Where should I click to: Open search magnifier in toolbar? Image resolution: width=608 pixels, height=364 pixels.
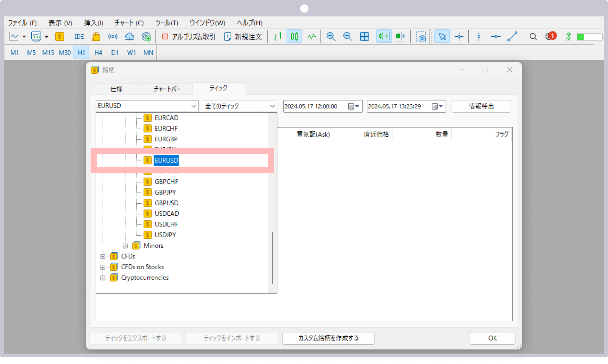[533, 37]
